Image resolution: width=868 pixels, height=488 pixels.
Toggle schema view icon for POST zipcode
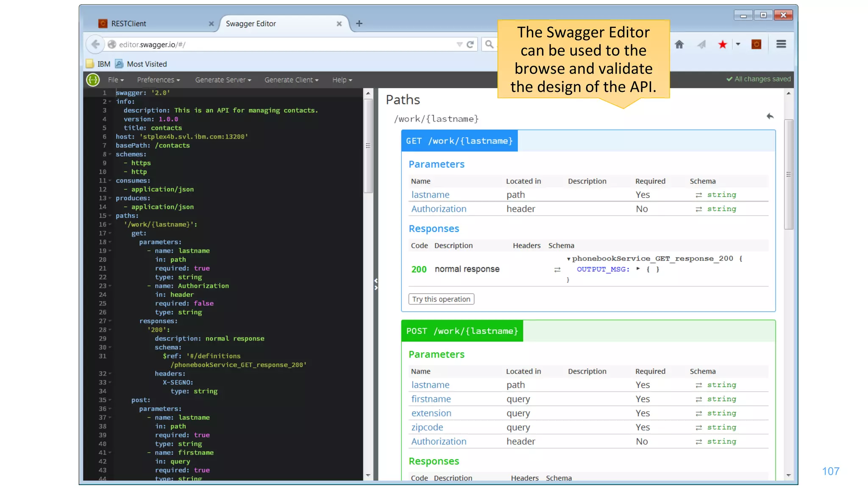point(698,428)
